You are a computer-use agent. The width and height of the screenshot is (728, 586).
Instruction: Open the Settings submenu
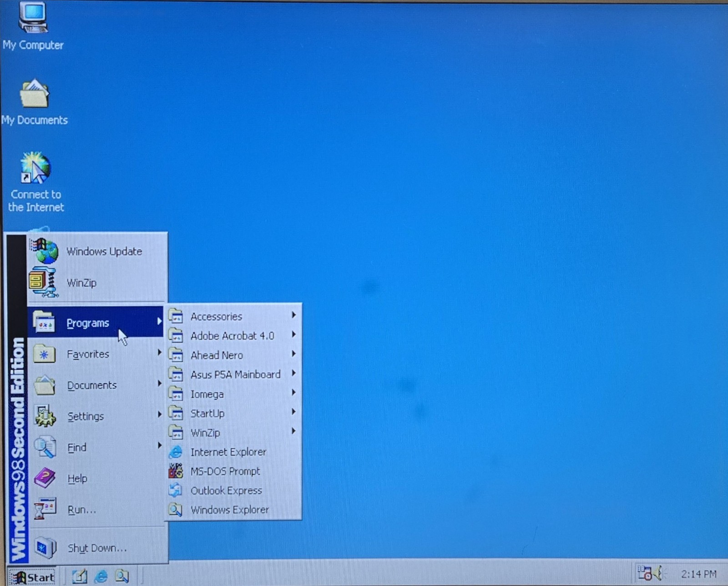[96, 416]
